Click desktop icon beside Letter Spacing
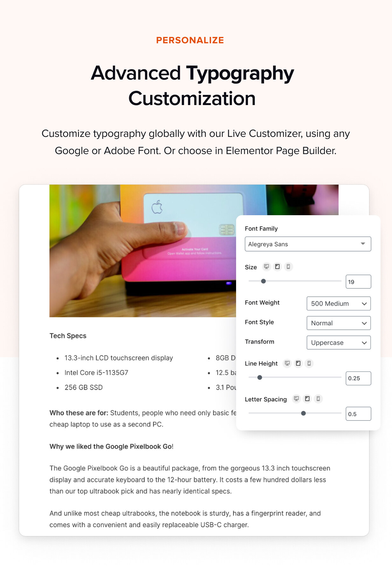 pos(296,399)
